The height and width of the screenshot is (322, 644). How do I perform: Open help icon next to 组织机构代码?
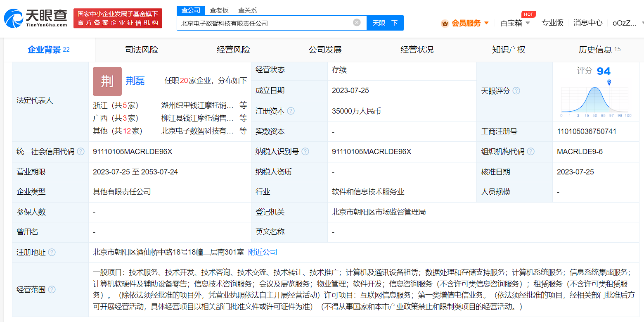pos(531,152)
